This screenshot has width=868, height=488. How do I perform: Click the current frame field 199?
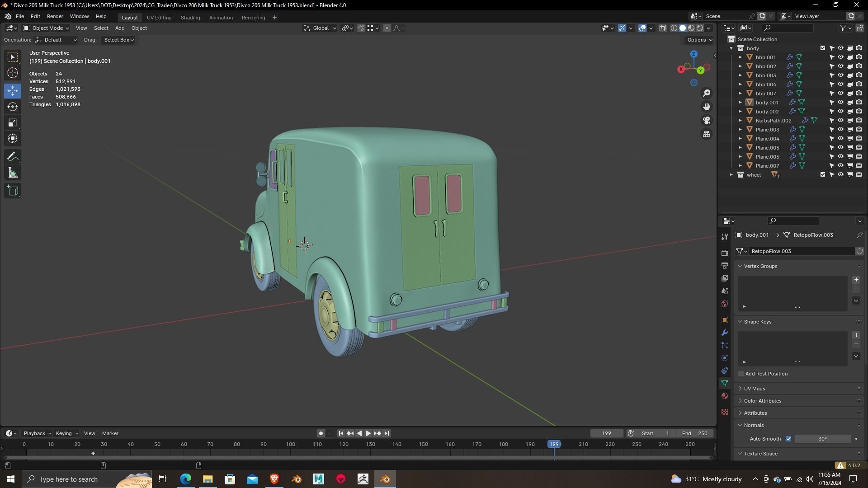606,433
